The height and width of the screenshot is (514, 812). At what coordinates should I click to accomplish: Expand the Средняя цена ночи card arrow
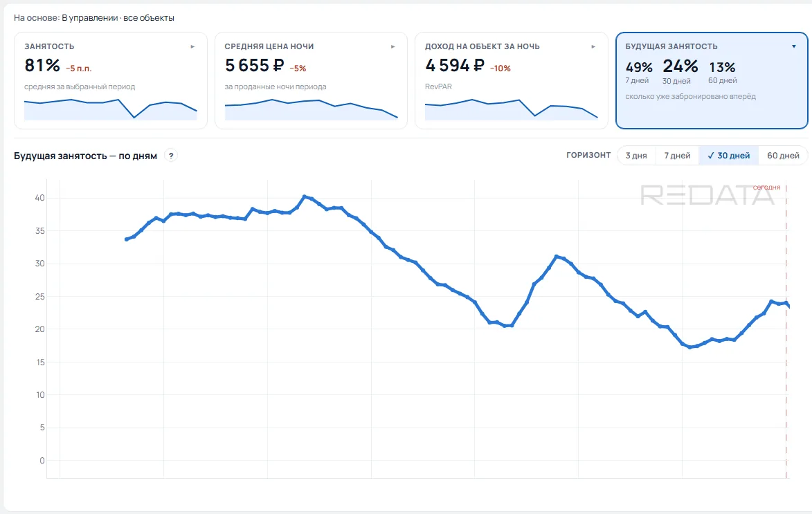click(x=393, y=46)
